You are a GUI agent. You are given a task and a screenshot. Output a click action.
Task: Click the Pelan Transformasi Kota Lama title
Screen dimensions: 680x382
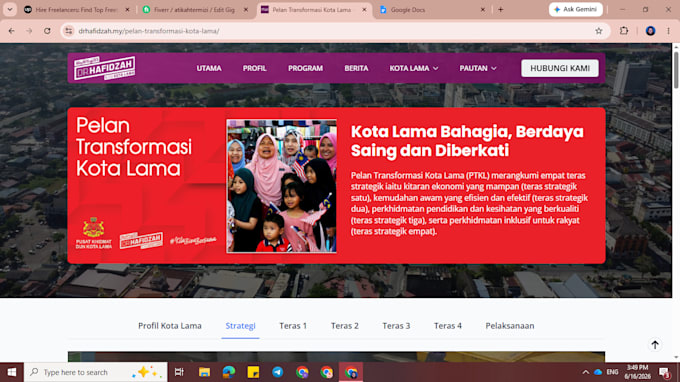134,147
